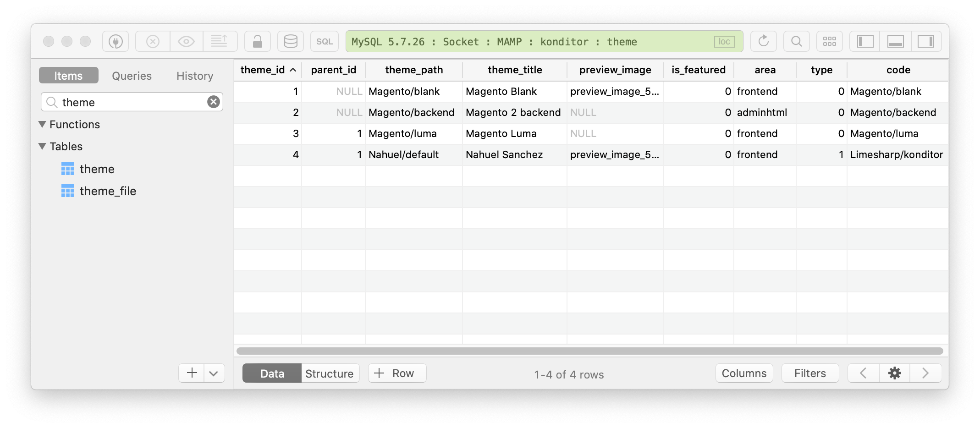980x428 pixels.
Task: Click the theme_file table icon
Action: point(68,191)
